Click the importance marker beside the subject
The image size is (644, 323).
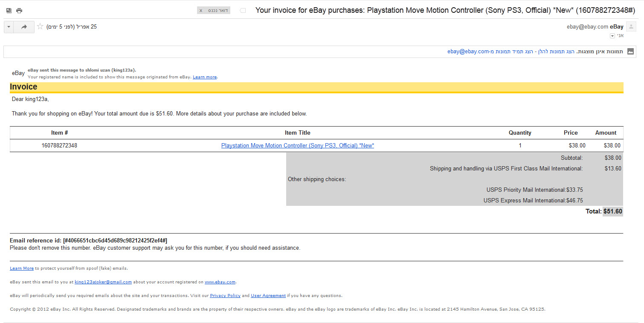point(243,10)
